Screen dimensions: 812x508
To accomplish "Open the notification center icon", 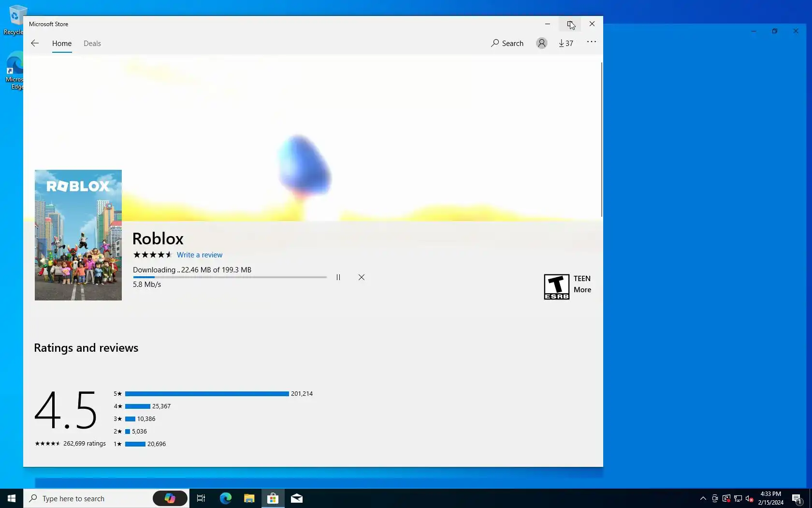I will [x=797, y=498].
